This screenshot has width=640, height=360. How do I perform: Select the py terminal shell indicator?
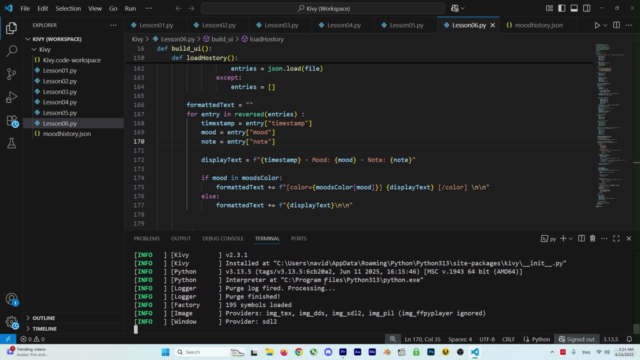[548, 239]
